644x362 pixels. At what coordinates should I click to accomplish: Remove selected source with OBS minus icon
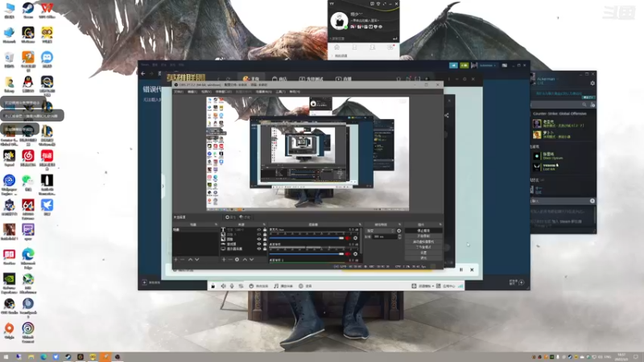pos(230,259)
